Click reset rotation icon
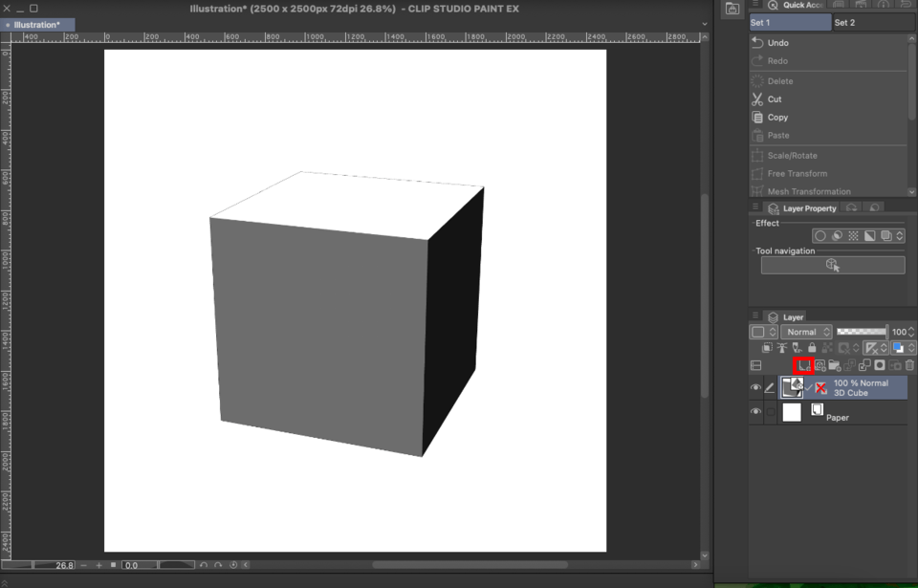Screen dimensions: 918x588 [233, 565]
